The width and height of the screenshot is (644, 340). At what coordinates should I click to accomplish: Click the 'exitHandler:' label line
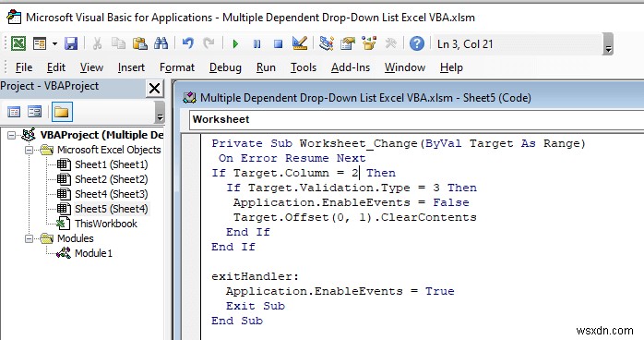pos(255,276)
